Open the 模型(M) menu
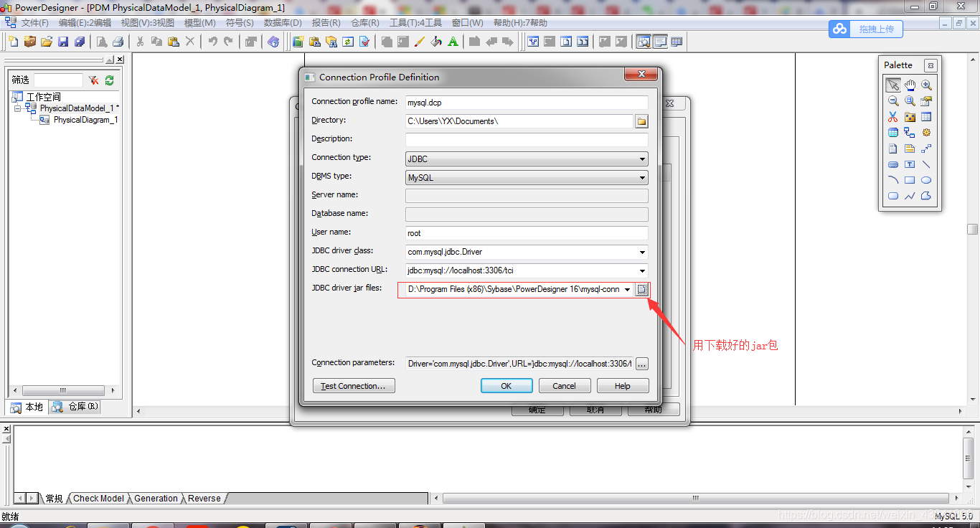This screenshot has width=980, height=528. click(x=200, y=23)
